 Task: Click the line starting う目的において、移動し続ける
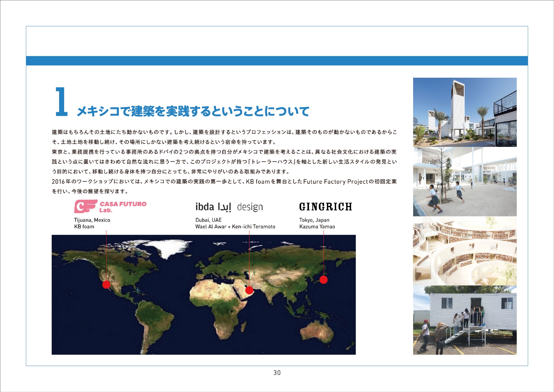171,172
